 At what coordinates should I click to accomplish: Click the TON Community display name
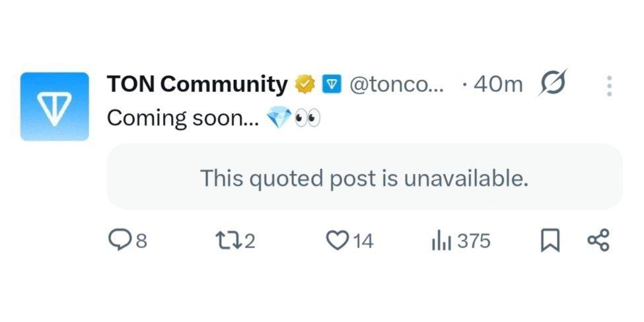(x=197, y=84)
